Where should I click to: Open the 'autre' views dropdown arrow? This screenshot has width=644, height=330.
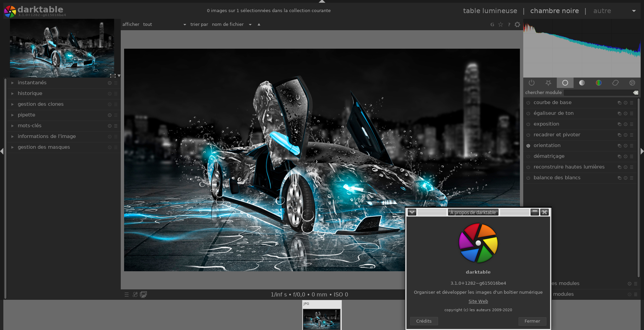point(634,11)
